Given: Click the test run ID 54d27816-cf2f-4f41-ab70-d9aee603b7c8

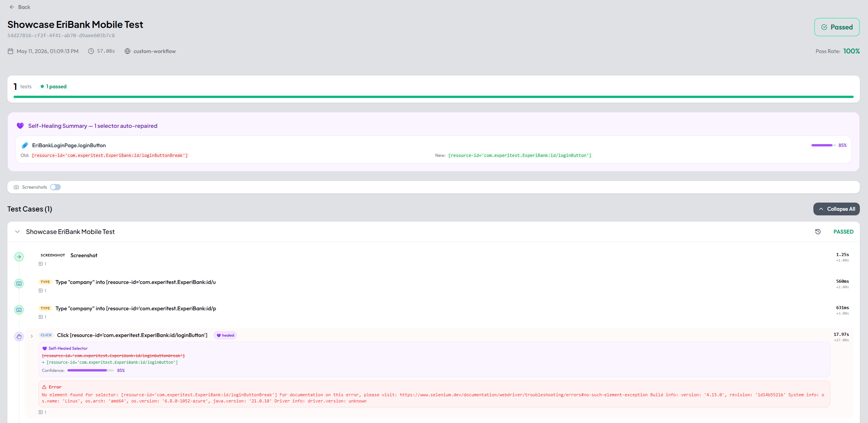Looking at the screenshot, I should coord(61,35).
